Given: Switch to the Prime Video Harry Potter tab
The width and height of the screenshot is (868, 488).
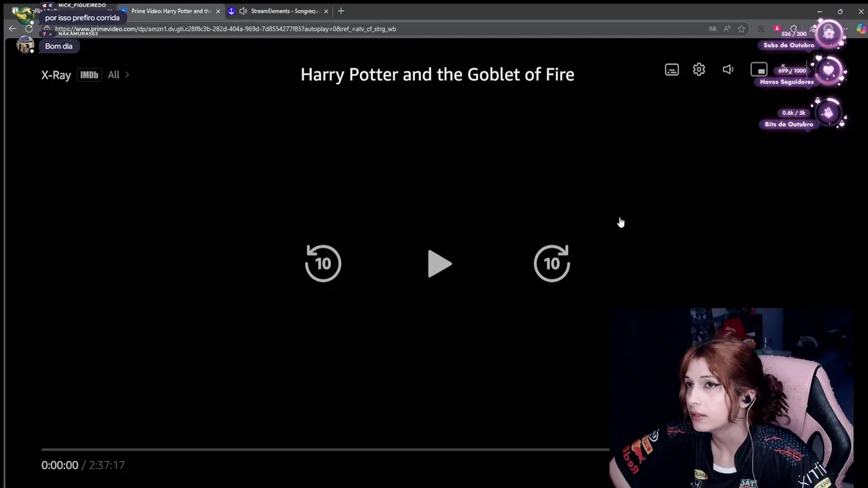Looking at the screenshot, I should 171,11.
